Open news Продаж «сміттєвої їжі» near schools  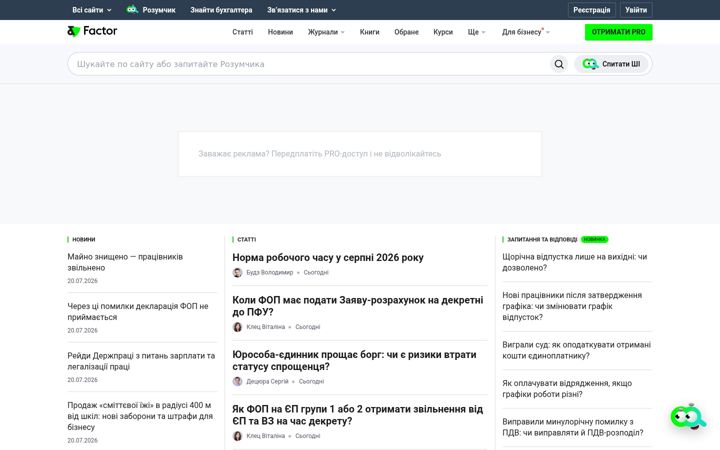140,416
